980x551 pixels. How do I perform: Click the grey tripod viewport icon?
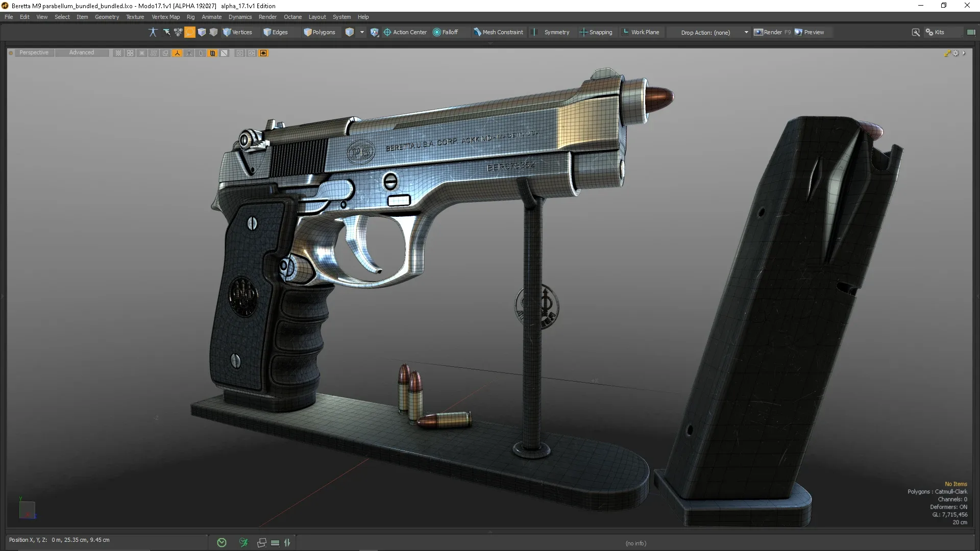[189, 53]
